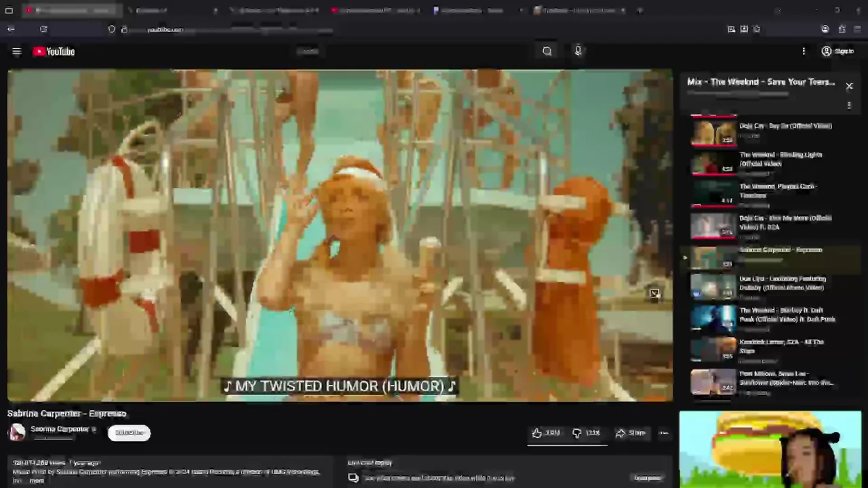Switch to the sixth browser tab
This screenshot has width=868, height=488.
coord(580,10)
